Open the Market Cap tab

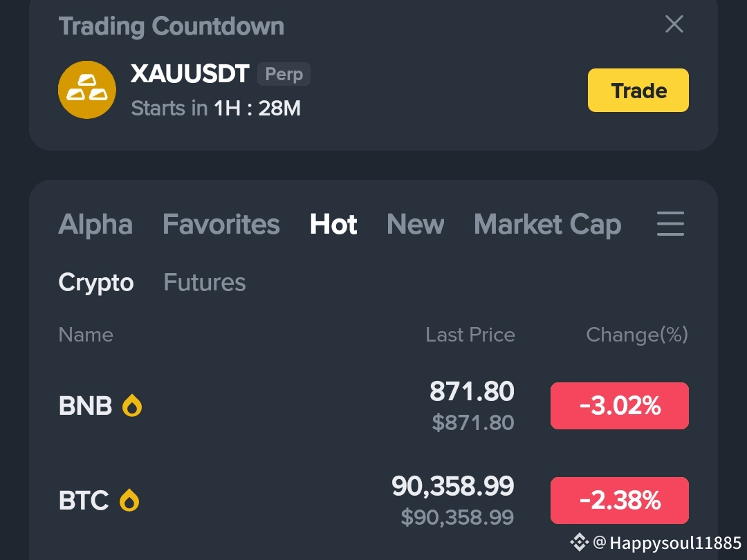pyautogui.click(x=547, y=224)
